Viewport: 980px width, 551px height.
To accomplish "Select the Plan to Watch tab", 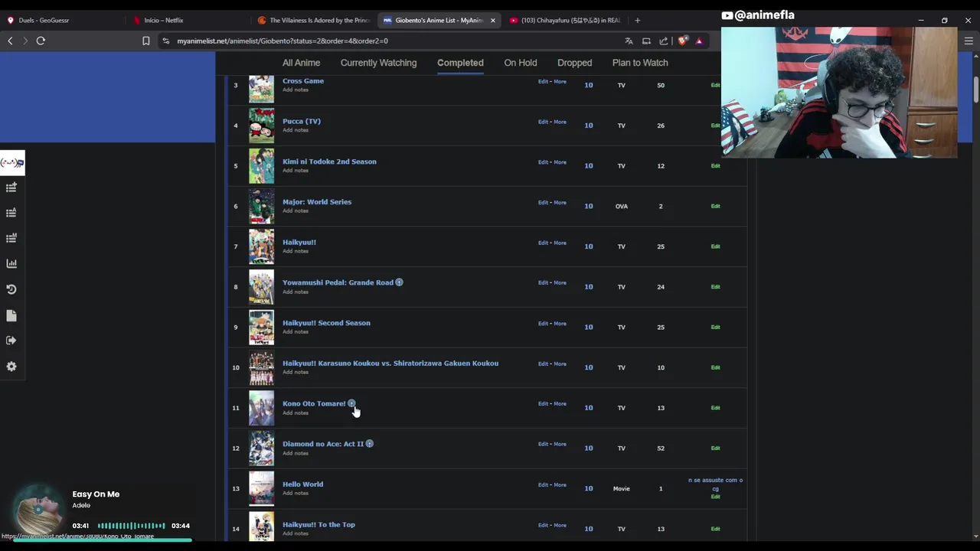I will 640,63.
